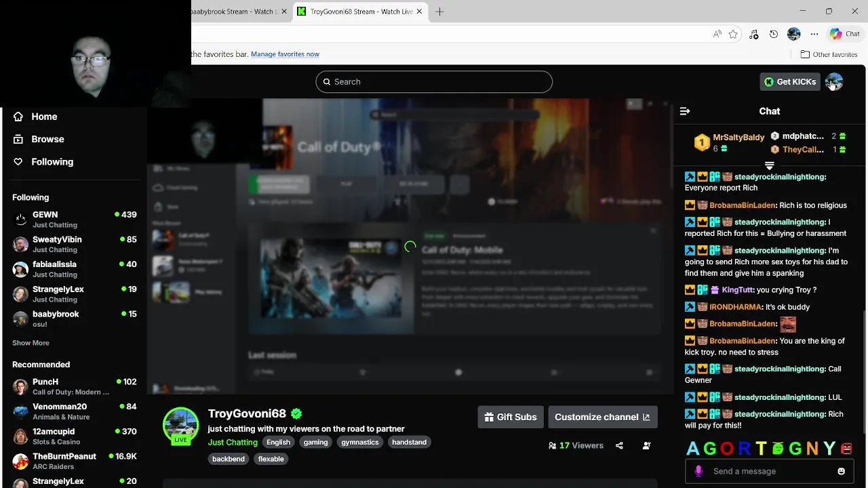868x488 pixels.
Task: Click the handstand tag
Action: [409, 442]
